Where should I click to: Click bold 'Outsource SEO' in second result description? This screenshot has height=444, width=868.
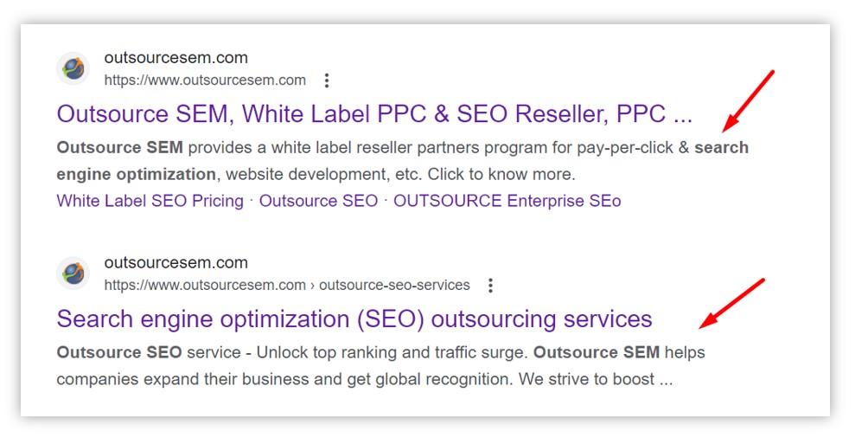click(119, 352)
